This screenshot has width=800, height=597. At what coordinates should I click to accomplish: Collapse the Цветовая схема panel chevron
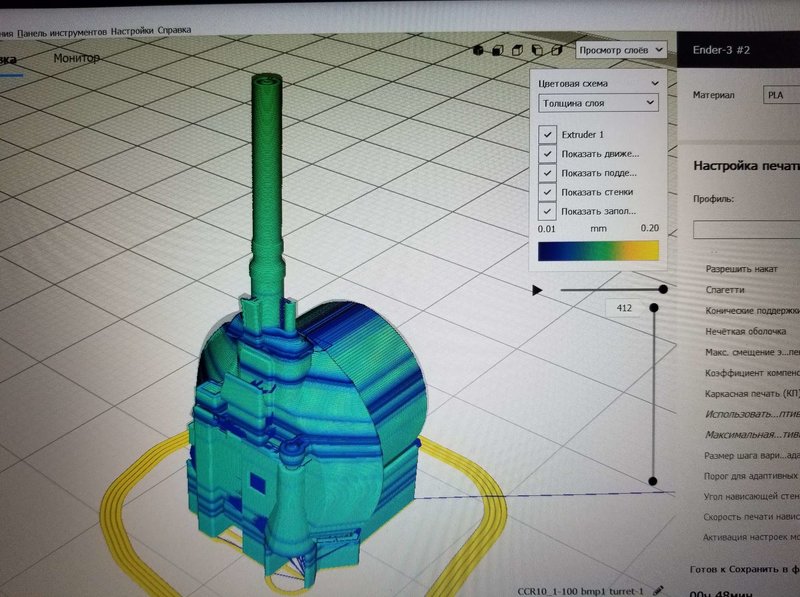(x=655, y=83)
